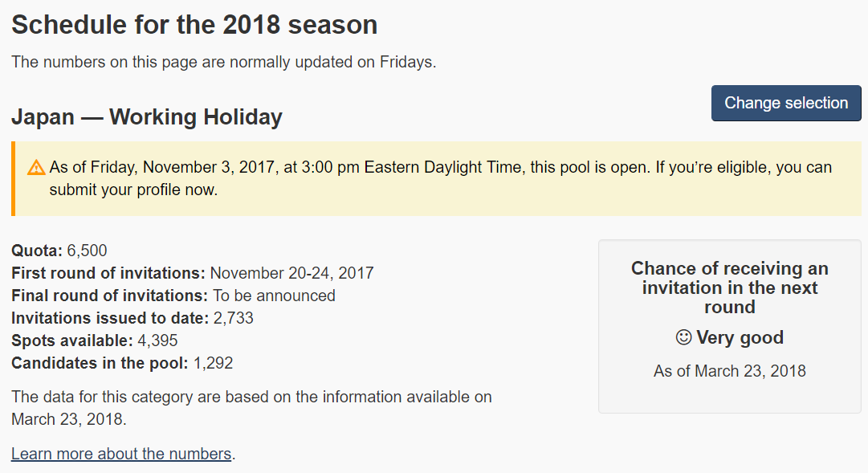Select the 2,733 invitations value
This screenshot has width=868, height=473.
233,318
